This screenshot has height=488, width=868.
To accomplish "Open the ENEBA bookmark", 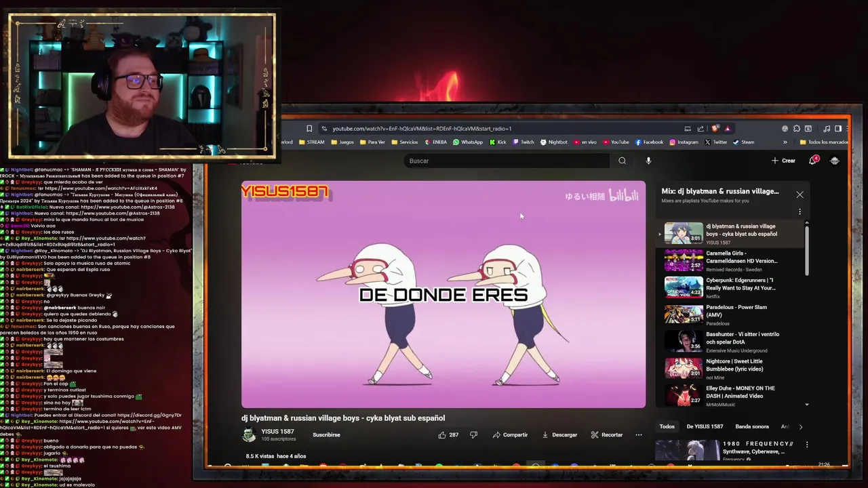I will pos(435,142).
